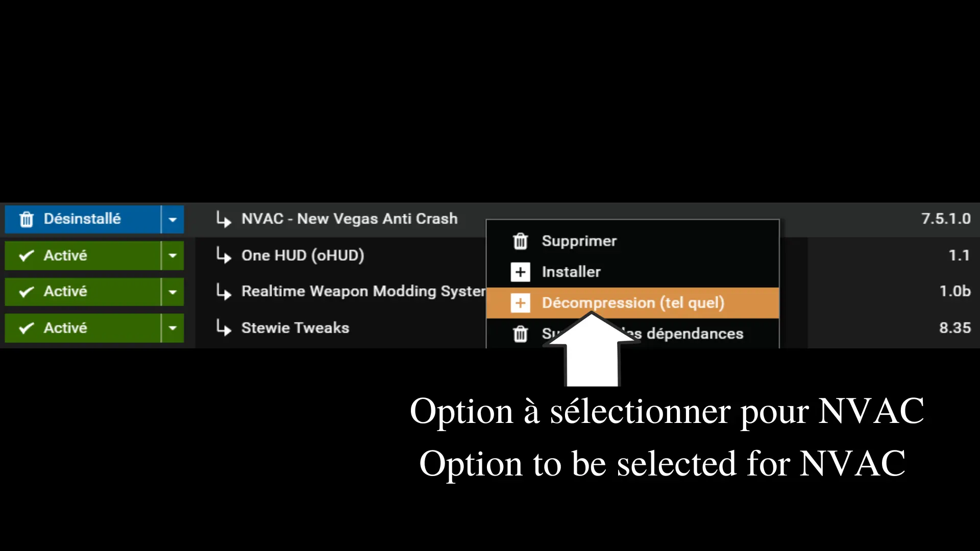Select Décompression tel quel from context menu

point(633,303)
